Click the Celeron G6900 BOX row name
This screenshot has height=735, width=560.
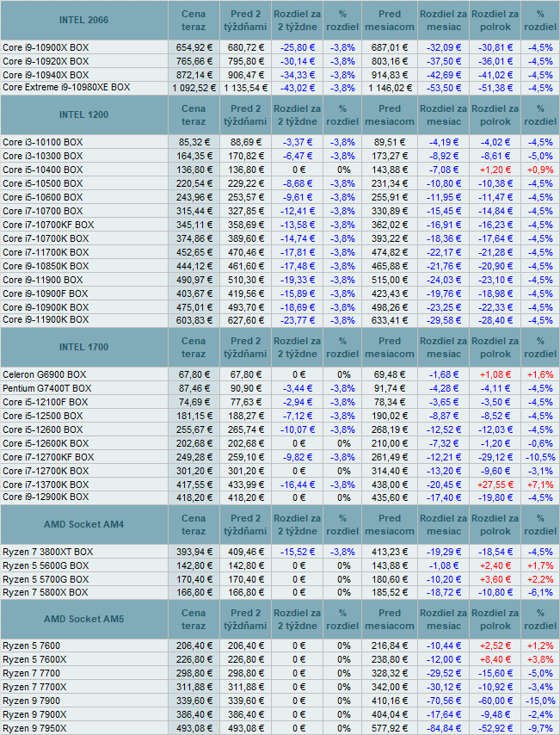45,374
